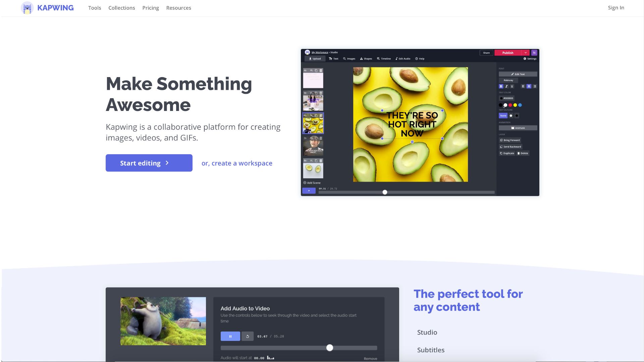The width and height of the screenshot is (644, 362).
Task: Click the Upload icon button in studio toolbar
Action: click(x=315, y=59)
